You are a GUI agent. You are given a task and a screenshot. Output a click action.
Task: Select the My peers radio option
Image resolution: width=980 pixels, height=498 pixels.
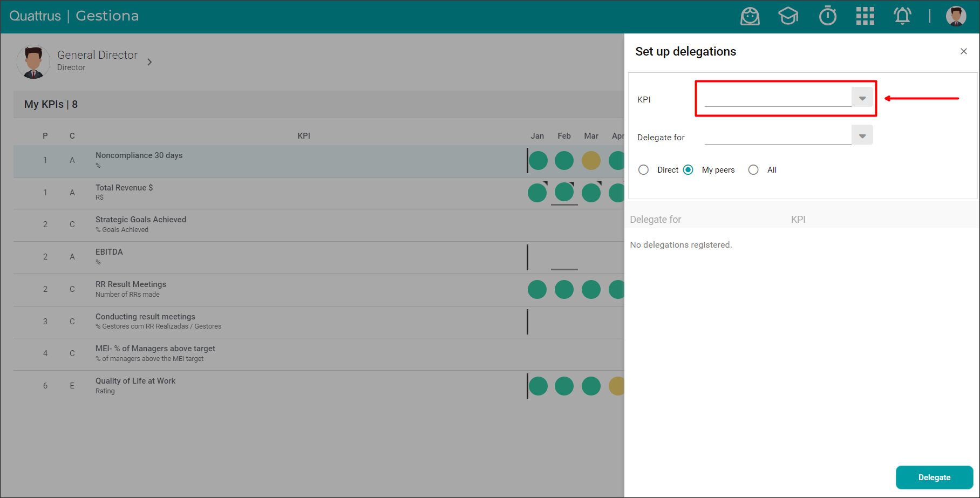[688, 170]
